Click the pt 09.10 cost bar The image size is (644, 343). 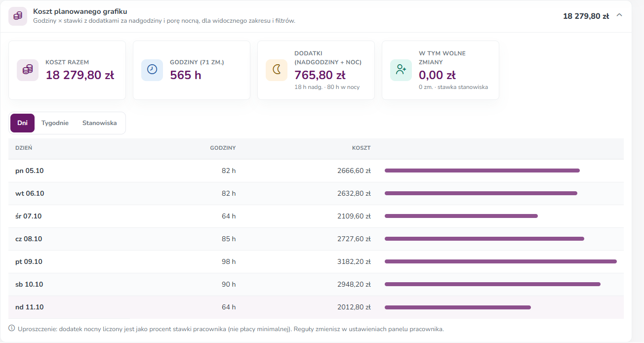point(501,261)
